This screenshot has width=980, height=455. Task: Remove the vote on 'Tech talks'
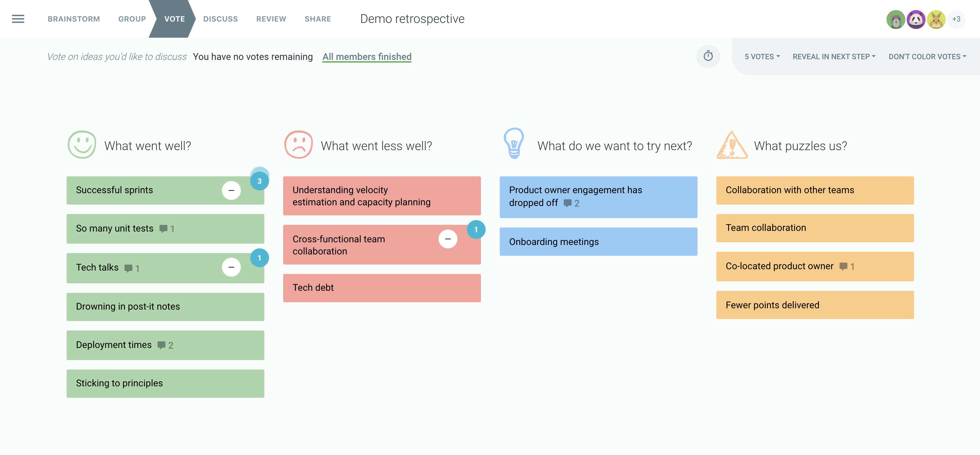coord(231,267)
